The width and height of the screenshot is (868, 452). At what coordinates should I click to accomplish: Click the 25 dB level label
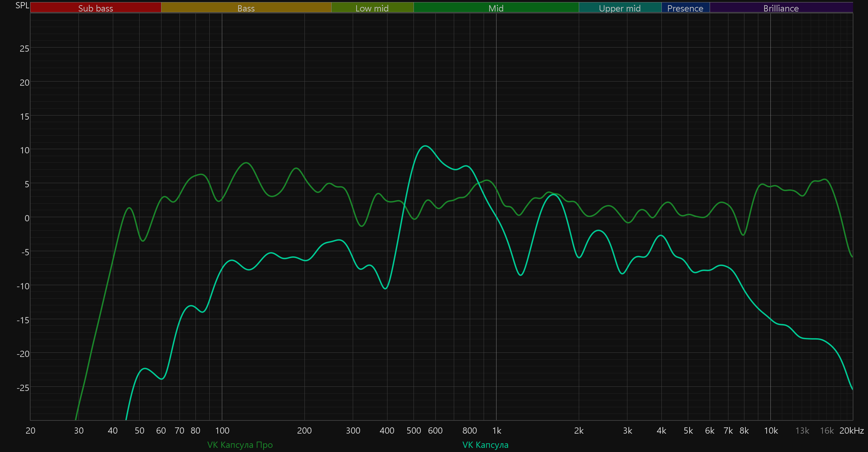point(24,49)
